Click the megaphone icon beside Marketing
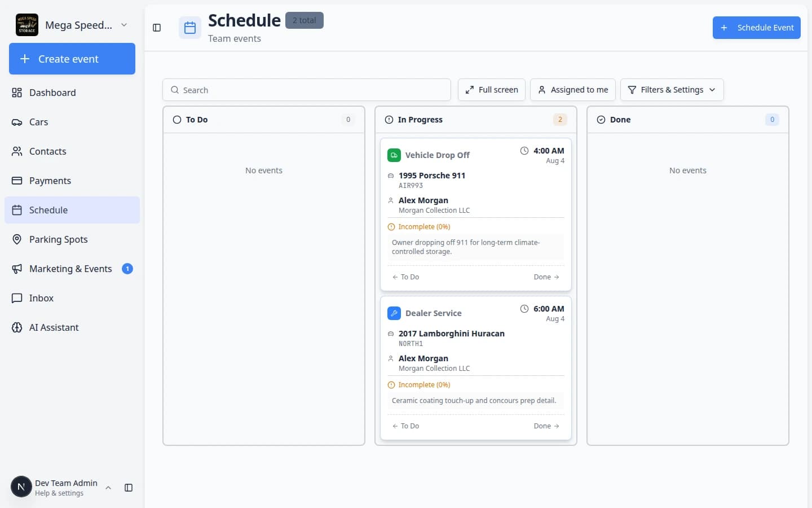812x508 pixels. [17, 269]
